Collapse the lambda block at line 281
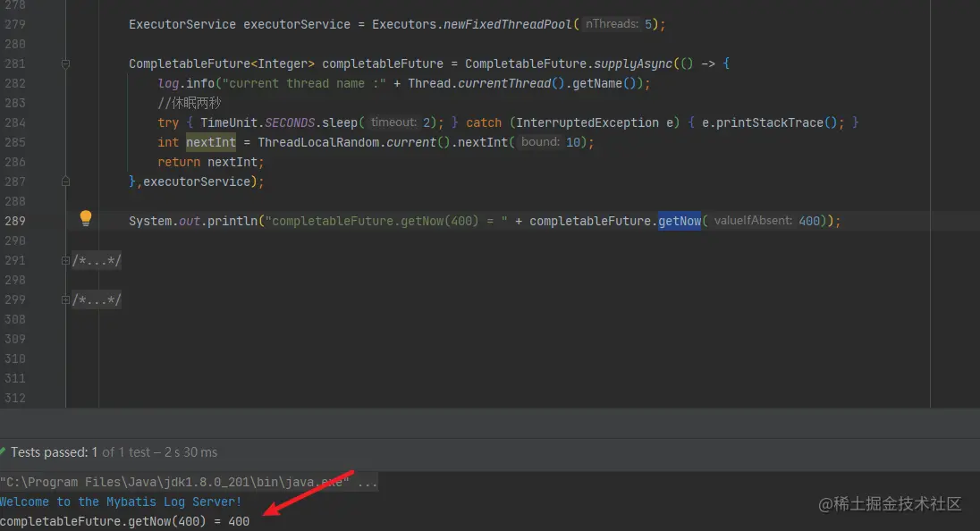This screenshot has height=531, width=980. [65, 63]
